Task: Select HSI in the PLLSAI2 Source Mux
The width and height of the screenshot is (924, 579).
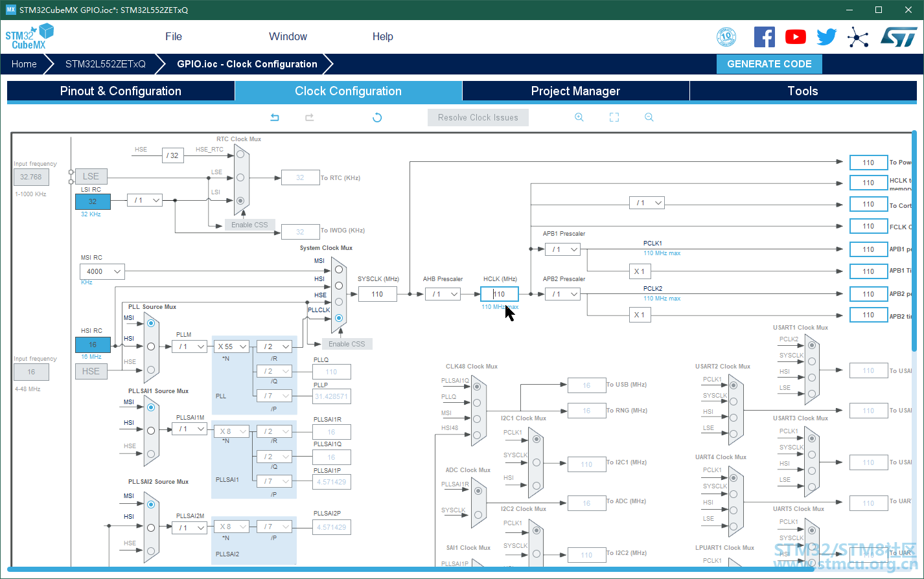Action: (x=151, y=528)
